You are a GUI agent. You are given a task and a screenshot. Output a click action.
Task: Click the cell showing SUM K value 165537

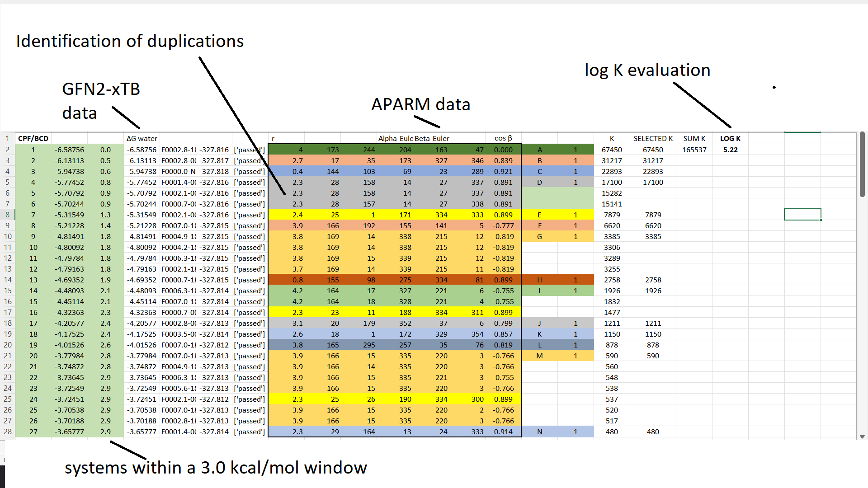[x=695, y=150]
